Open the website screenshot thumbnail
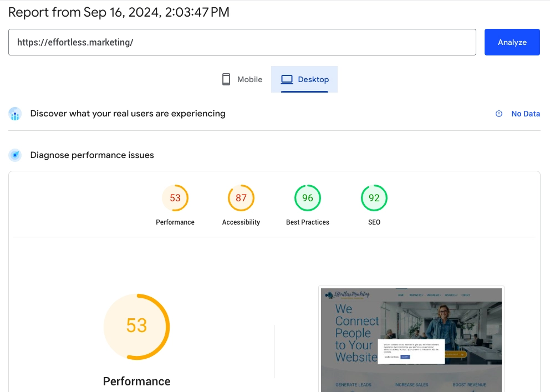The image size is (550, 392). 411,338
